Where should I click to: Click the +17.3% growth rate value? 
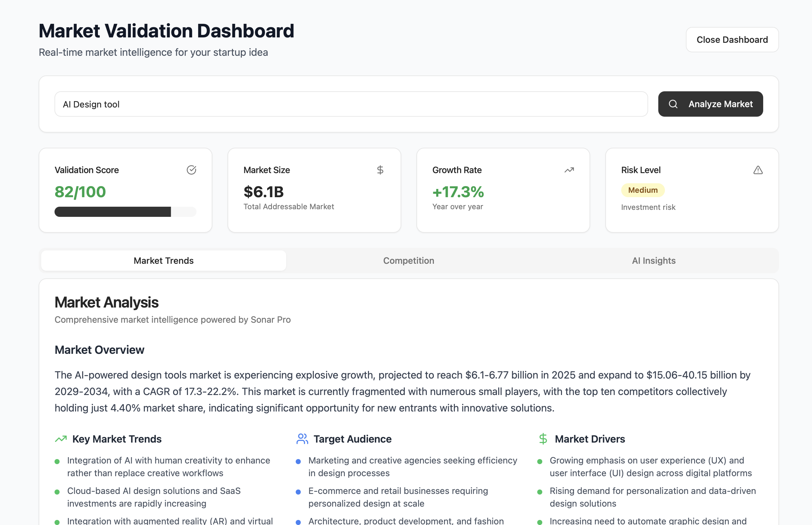pyautogui.click(x=458, y=192)
